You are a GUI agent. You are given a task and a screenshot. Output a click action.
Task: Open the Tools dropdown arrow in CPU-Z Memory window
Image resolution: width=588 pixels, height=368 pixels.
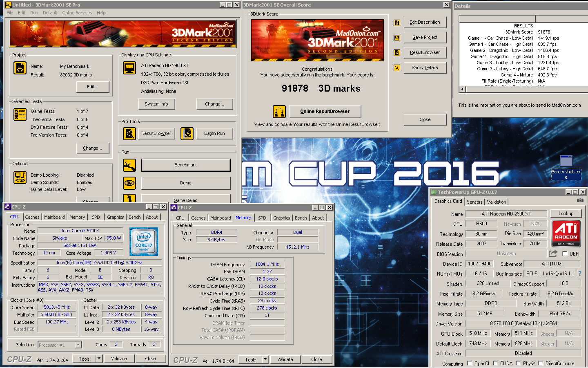coord(265,359)
